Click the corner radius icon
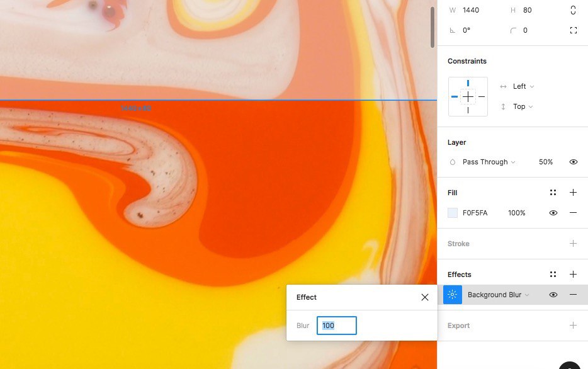This screenshot has height=369, width=588. coord(513,30)
